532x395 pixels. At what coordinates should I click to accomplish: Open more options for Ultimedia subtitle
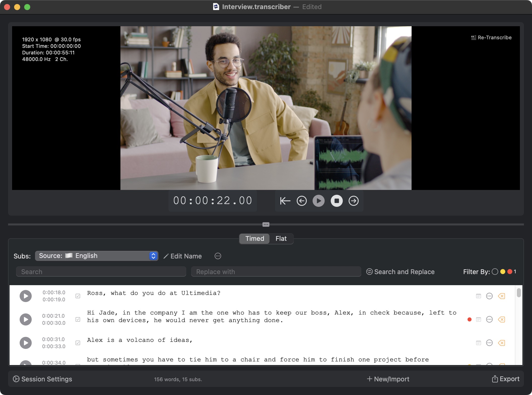[x=489, y=296]
